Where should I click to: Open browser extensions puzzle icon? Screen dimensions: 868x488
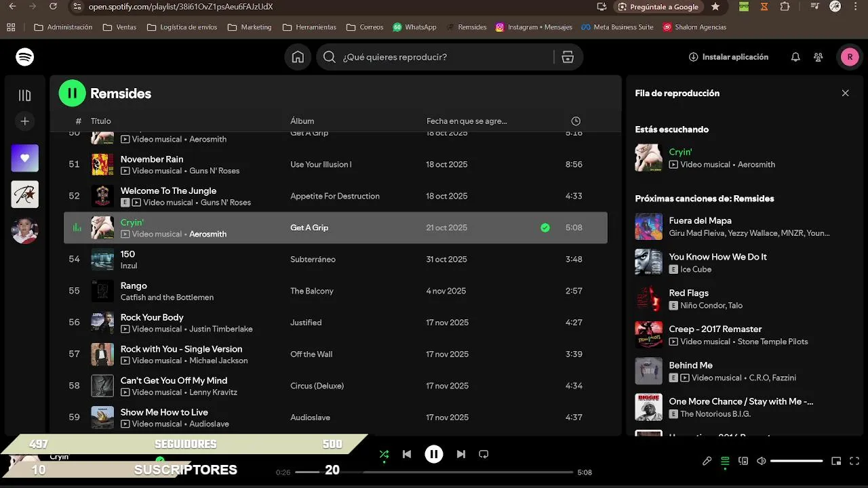point(785,7)
